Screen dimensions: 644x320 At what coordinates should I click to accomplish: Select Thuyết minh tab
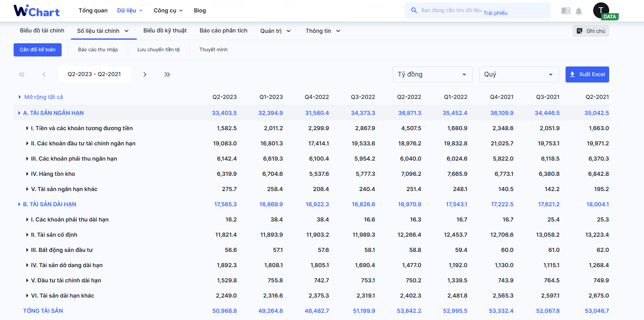(x=213, y=50)
